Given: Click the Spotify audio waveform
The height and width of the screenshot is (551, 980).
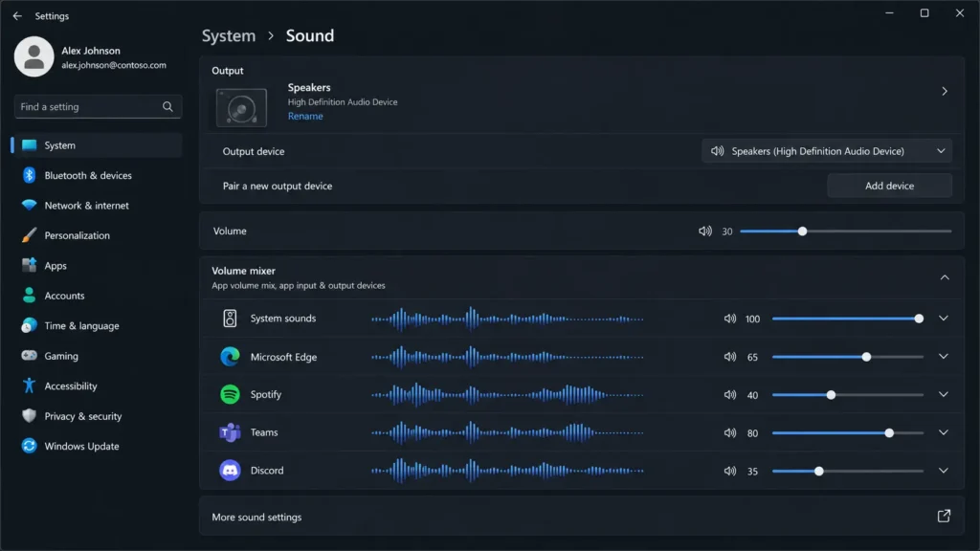Looking at the screenshot, I should click(507, 395).
